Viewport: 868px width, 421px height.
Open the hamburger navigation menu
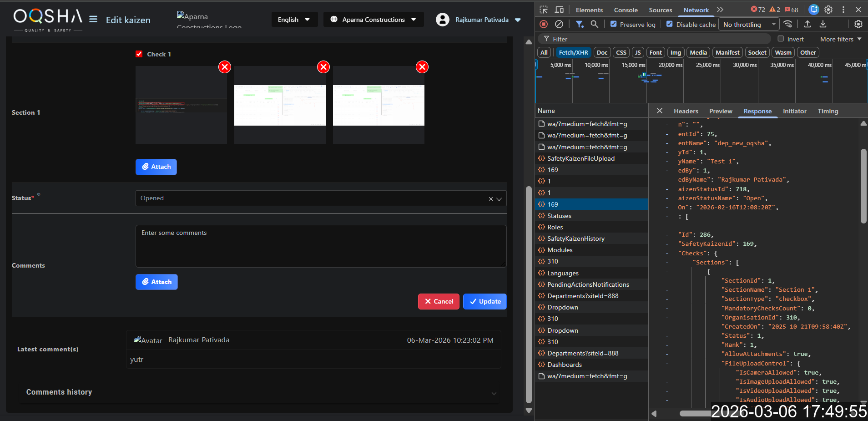(93, 19)
